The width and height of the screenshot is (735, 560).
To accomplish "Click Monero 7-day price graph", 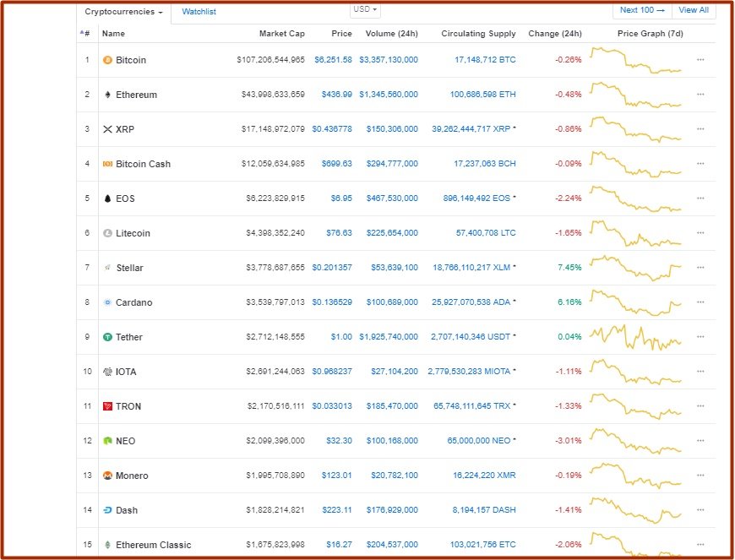I will 635,476.
